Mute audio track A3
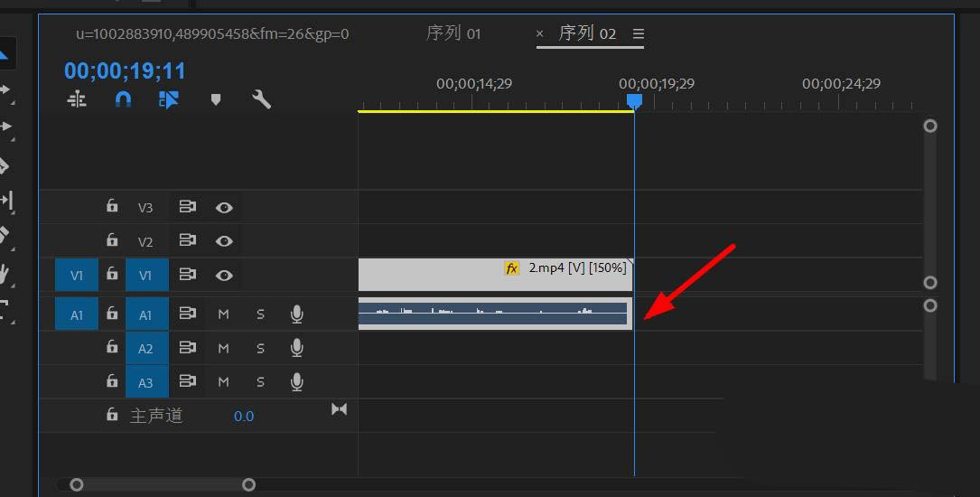The height and width of the screenshot is (497, 980). coord(223,382)
